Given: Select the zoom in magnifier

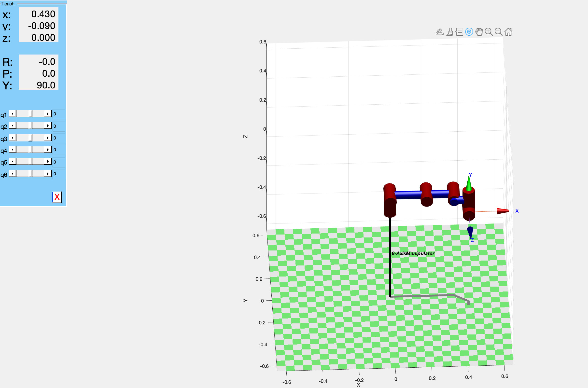Looking at the screenshot, I should (x=489, y=32).
